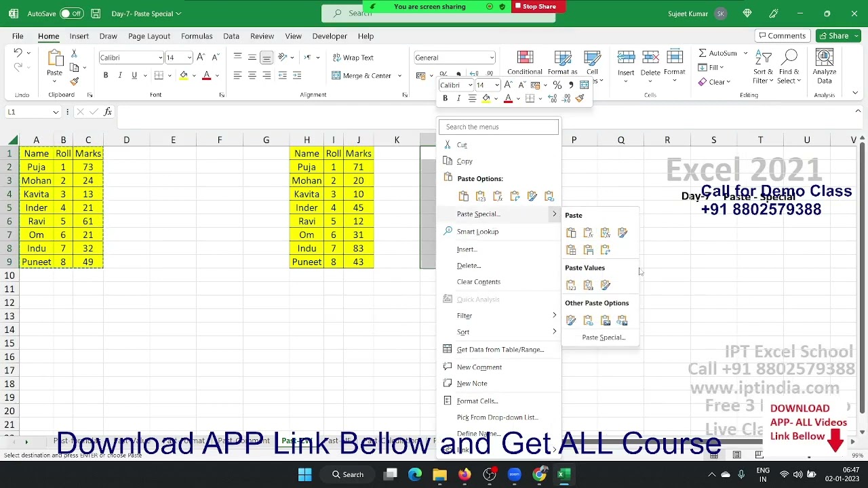Click mini toolbar Fill Color swatch

(x=486, y=98)
